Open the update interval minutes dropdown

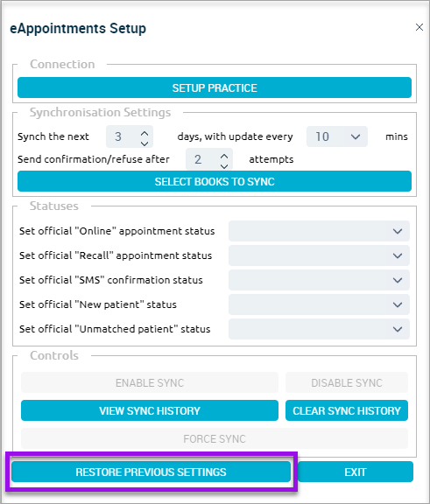[337, 136]
